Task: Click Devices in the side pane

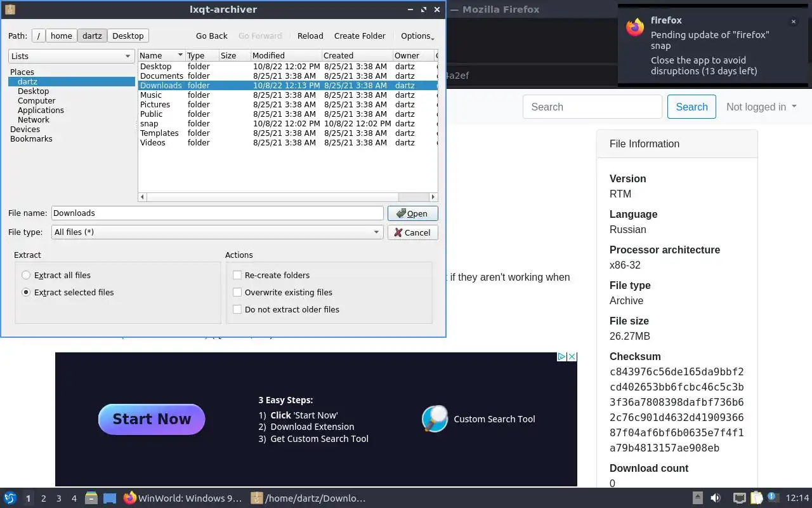Action: pyautogui.click(x=25, y=129)
